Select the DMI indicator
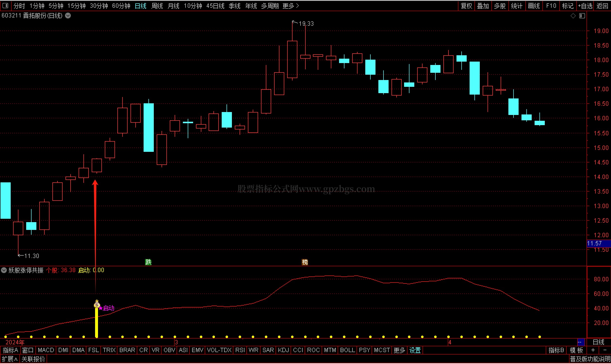This screenshot has height=364, width=611. (x=63, y=350)
